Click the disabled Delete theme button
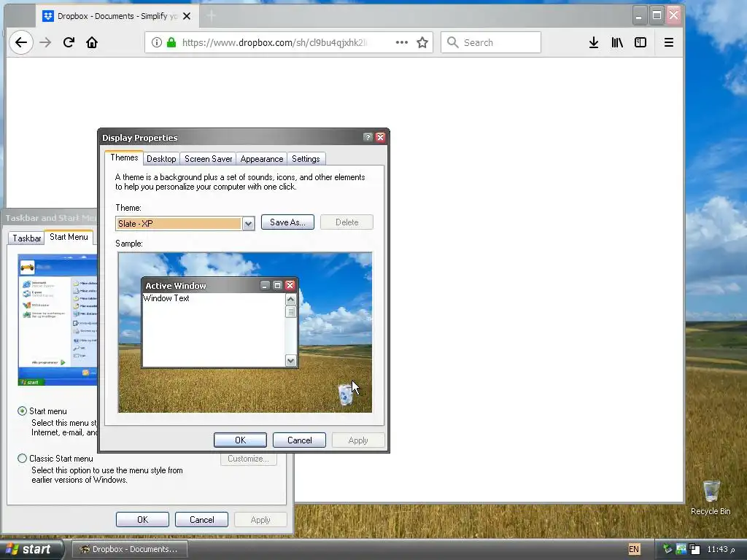The height and width of the screenshot is (560, 747). [x=347, y=222]
